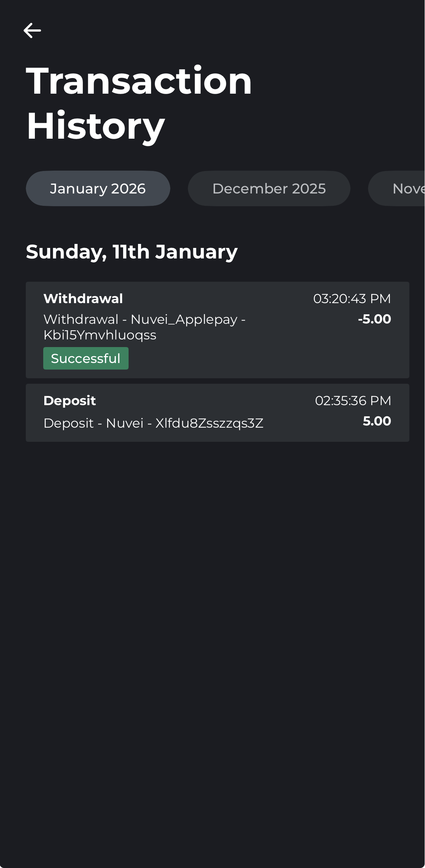This screenshot has height=868, width=425.
Task: Click the Deposit - Nuvei description text
Action: (x=93, y=423)
